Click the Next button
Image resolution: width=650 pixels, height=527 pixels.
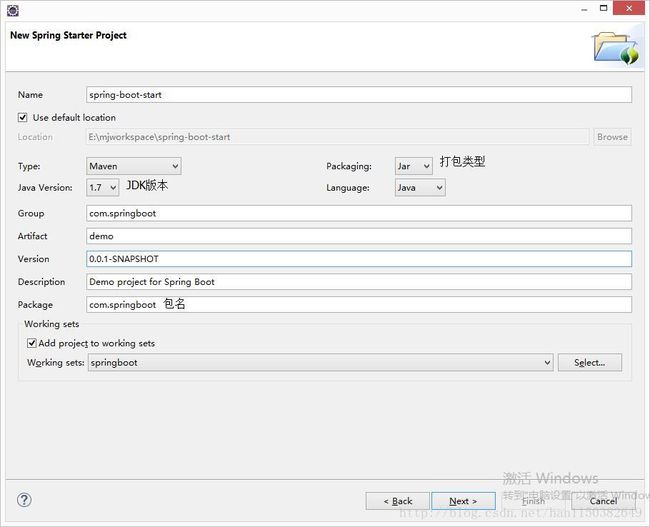tap(463, 501)
